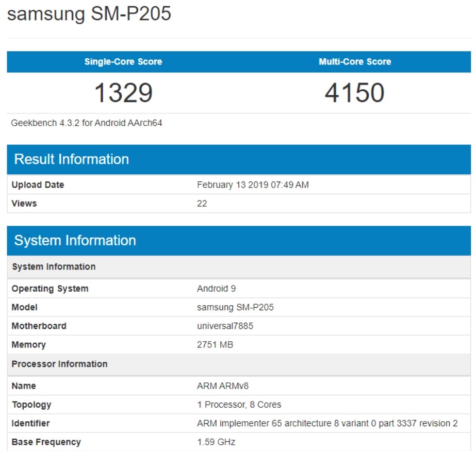Image resolution: width=476 pixels, height=451 pixels.
Task: Select 'samsung SM-P205' in the Model row
Action: point(235,307)
